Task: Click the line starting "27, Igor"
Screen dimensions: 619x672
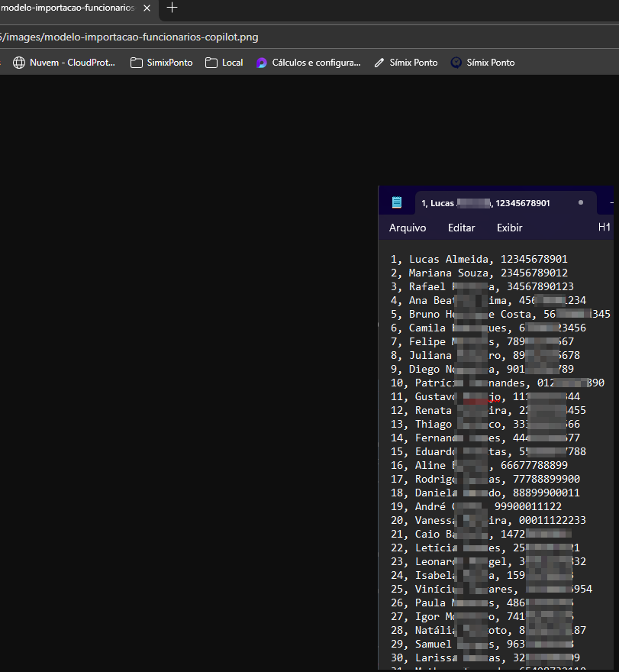Action: [482, 616]
